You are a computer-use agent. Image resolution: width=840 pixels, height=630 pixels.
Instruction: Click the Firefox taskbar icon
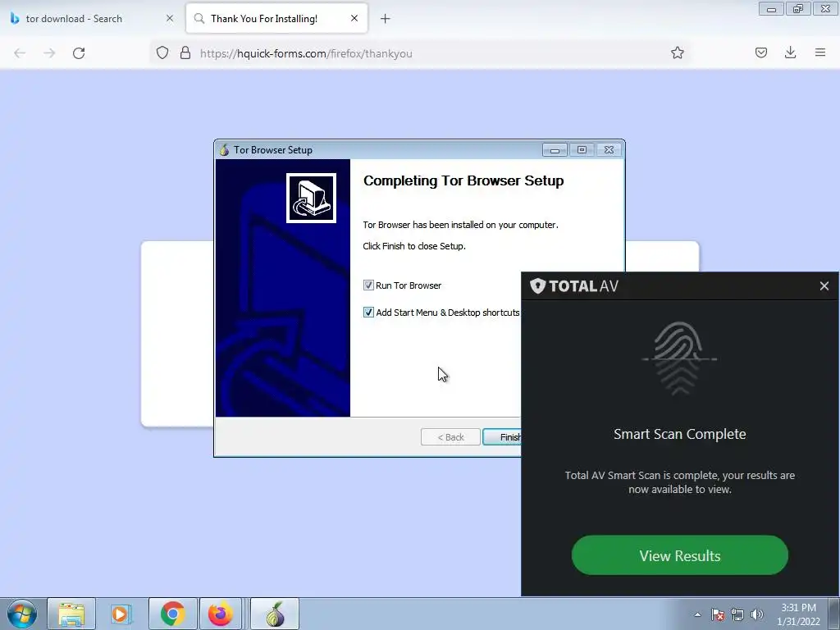coord(220,614)
